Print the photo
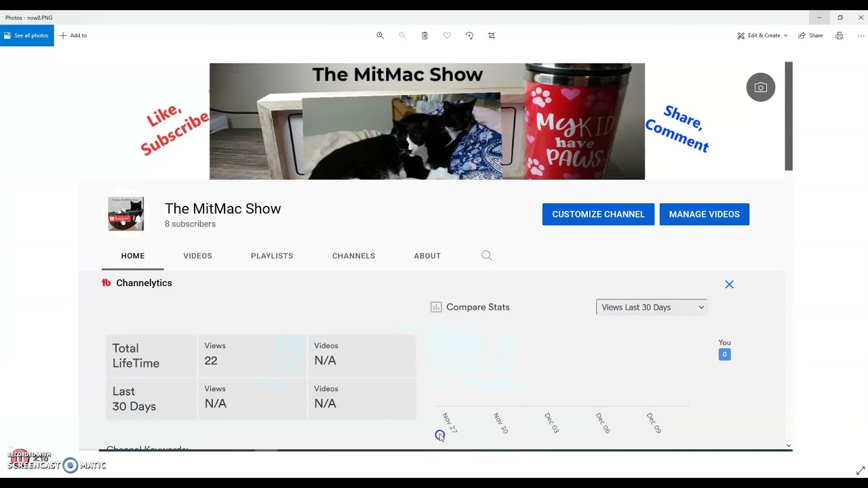 (840, 35)
